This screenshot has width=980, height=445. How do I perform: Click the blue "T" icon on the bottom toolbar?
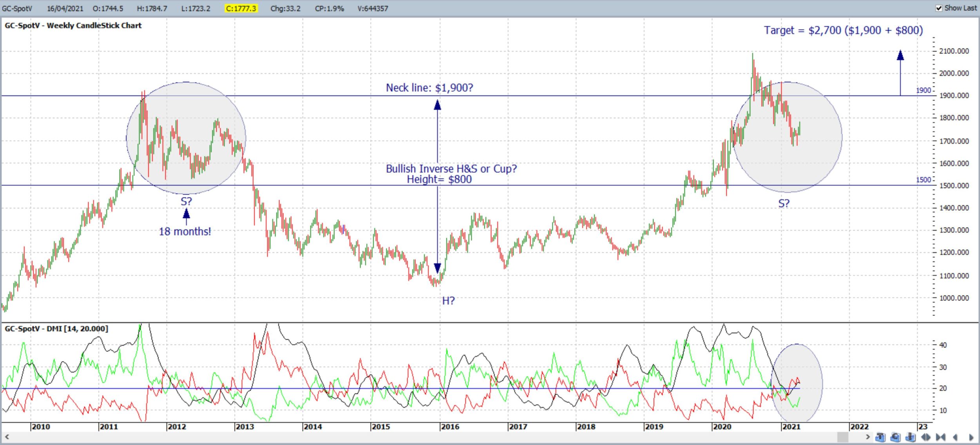880,437
